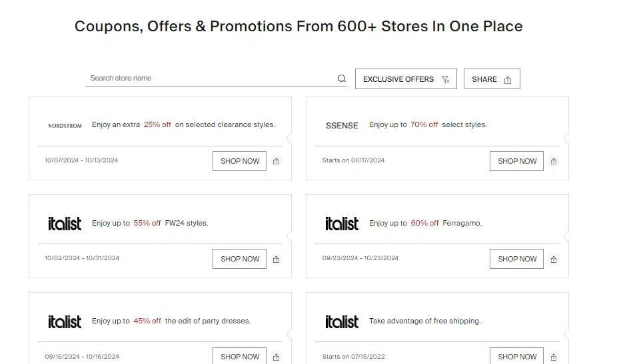Share the italist 60% off Ferragamo coupon

(554, 259)
